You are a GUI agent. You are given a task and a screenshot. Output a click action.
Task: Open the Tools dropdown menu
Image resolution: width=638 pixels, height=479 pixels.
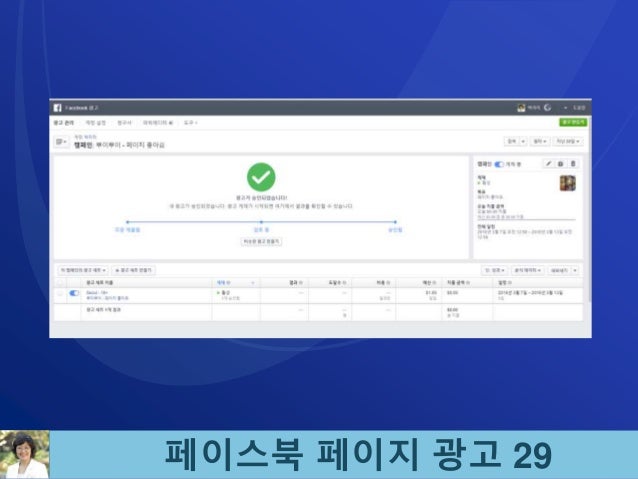190,122
